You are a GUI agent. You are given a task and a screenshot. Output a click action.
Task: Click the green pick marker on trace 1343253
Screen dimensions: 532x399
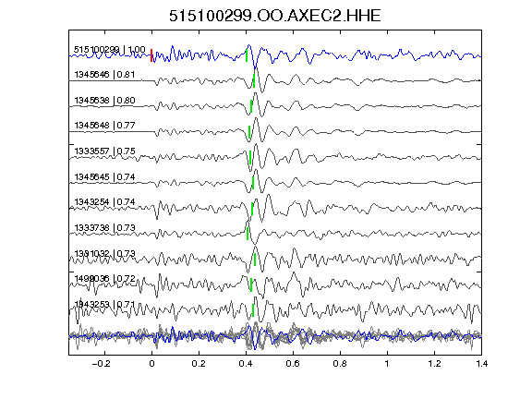point(253,310)
